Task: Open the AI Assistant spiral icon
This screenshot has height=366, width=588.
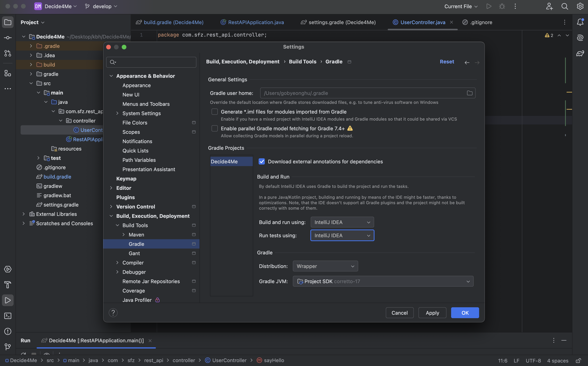Action: 580,38
